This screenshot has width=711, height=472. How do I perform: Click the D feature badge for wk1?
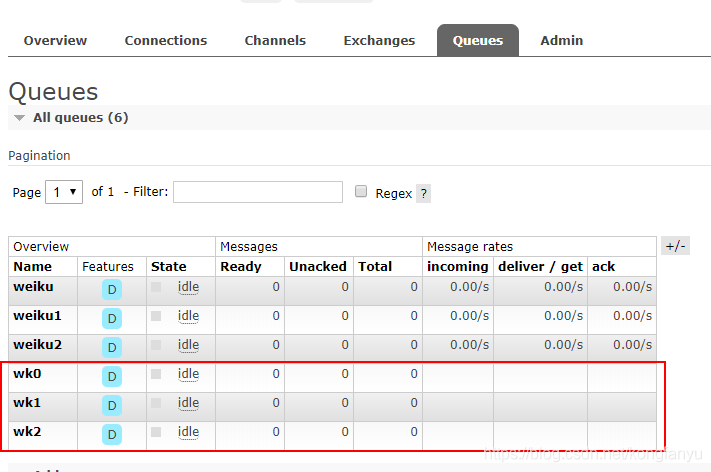tap(112, 405)
